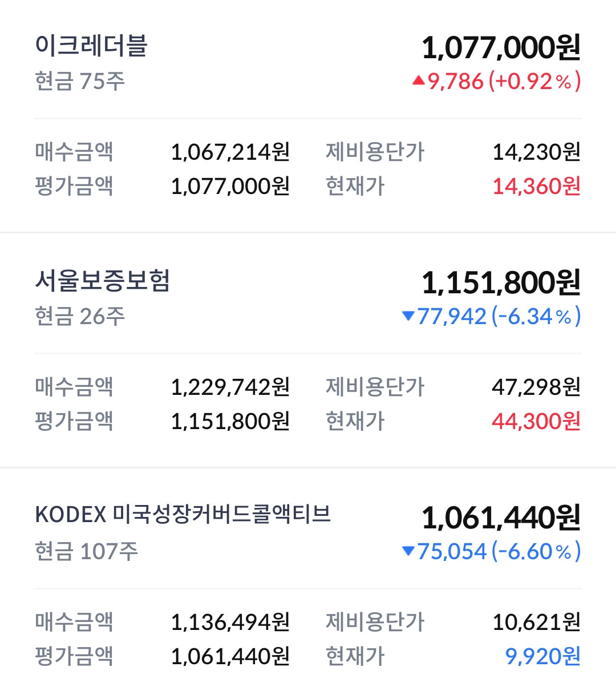Tap KODEX average cost 10,621원
The height and width of the screenshot is (699, 616).
[x=537, y=622]
